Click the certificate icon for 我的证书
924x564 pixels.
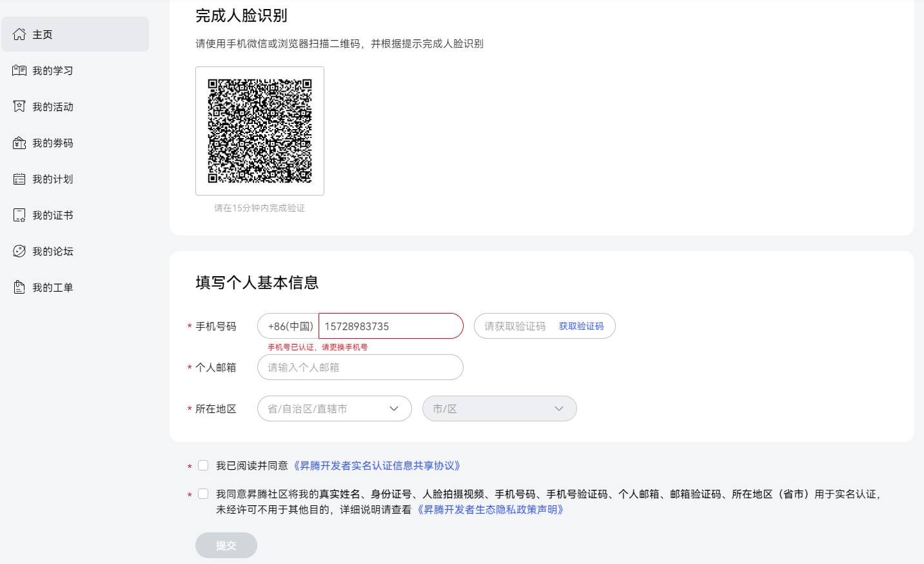[x=19, y=215]
